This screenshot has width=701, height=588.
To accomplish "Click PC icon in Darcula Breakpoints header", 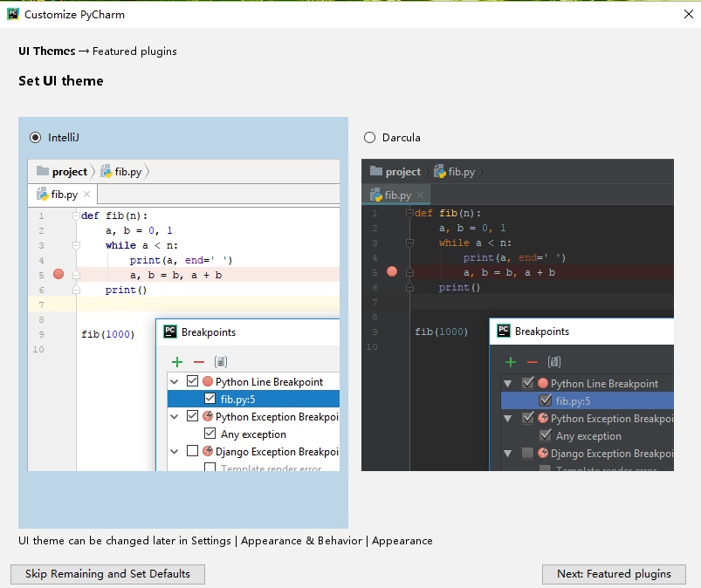I will point(504,331).
